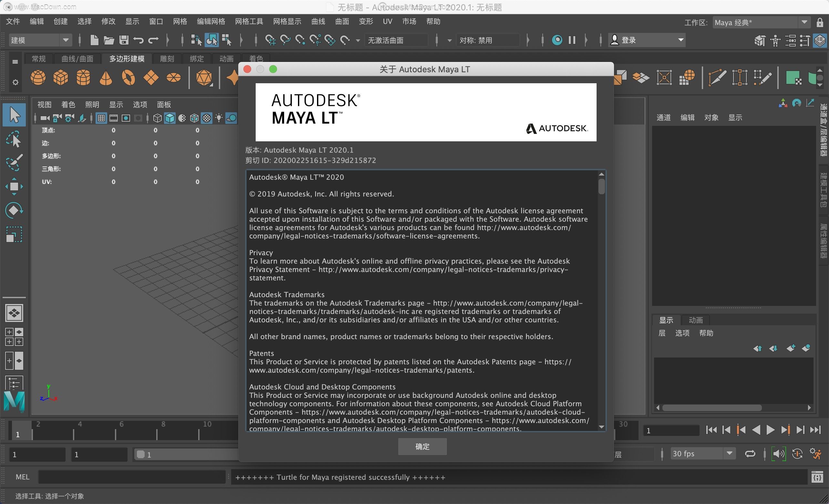This screenshot has width=829, height=504.
Task: Select the Move tool in toolbox
Action: 14,186
